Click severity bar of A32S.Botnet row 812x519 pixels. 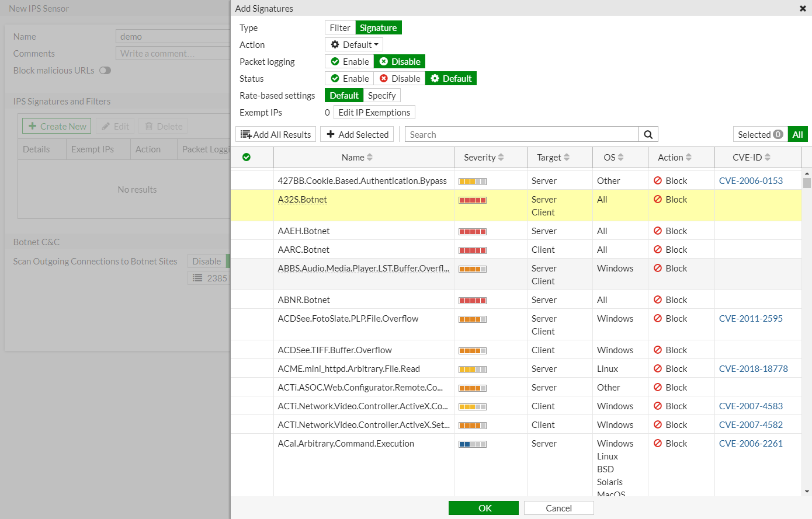(473, 200)
